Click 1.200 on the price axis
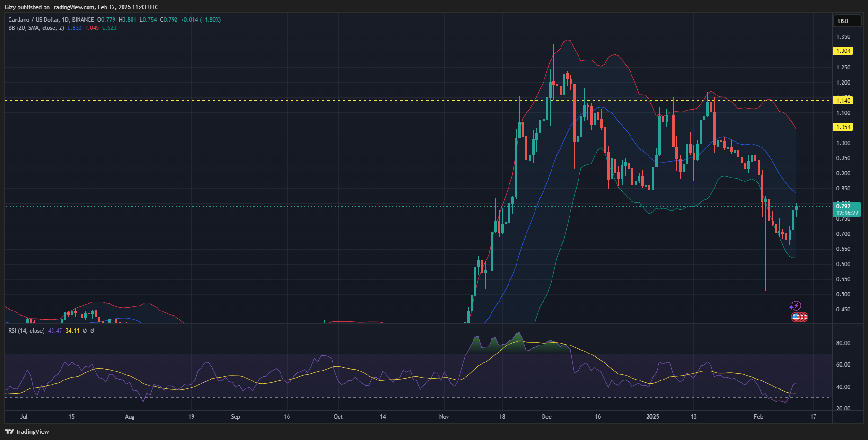868x440 pixels. [843, 83]
